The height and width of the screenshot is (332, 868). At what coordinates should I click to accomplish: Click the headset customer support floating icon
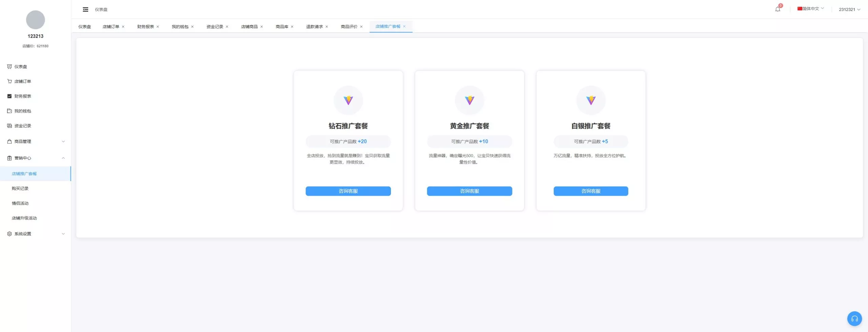(x=854, y=318)
